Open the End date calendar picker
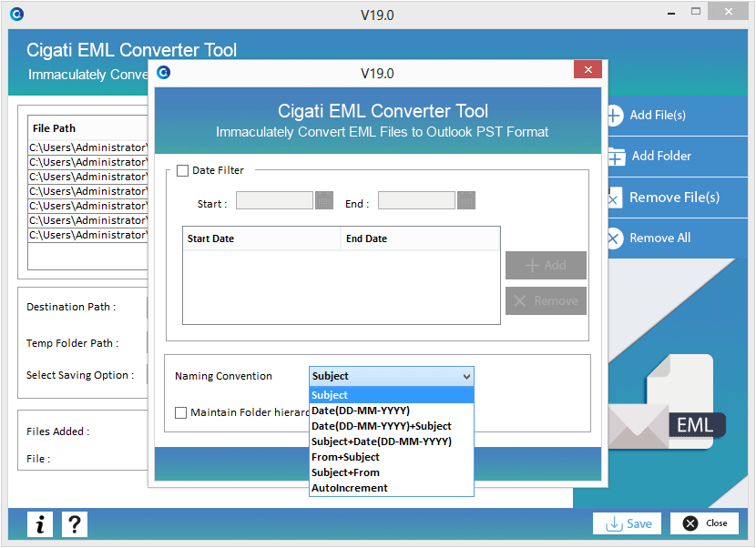756x548 pixels. 466,200
